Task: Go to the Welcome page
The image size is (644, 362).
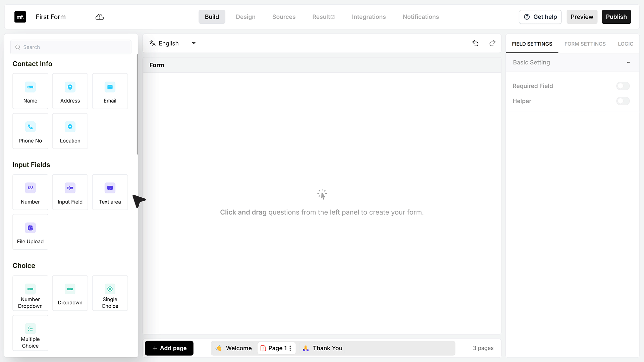Action: coord(234,348)
